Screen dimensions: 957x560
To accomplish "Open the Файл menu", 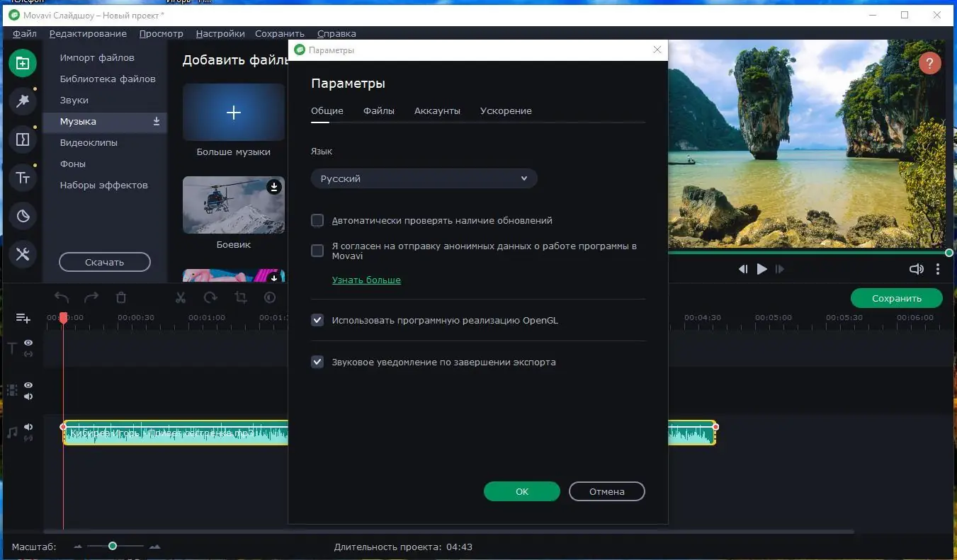I will (25, 33).
